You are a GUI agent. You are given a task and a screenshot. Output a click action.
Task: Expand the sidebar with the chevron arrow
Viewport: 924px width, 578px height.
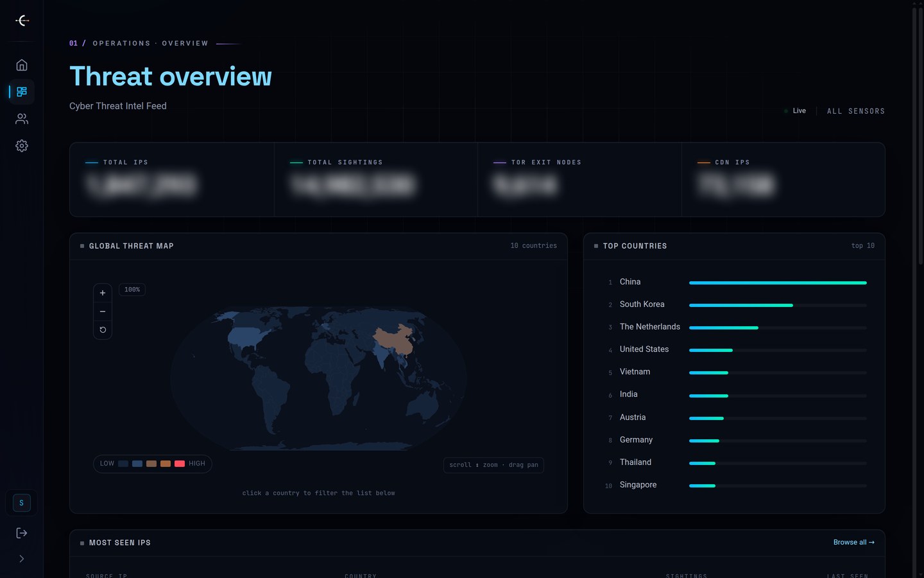click(22, 559)
